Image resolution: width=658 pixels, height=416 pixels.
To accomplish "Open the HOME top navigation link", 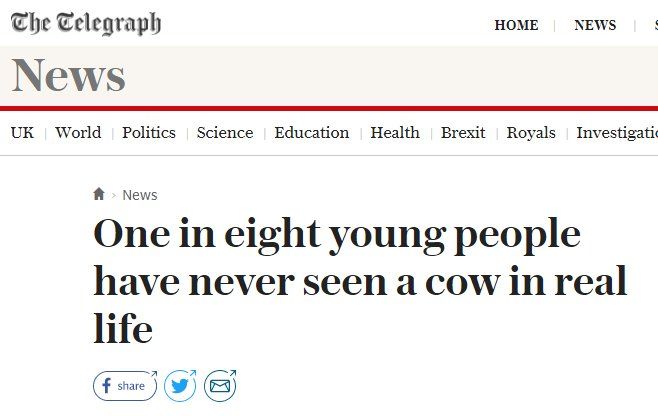I will tap(516, 25).
